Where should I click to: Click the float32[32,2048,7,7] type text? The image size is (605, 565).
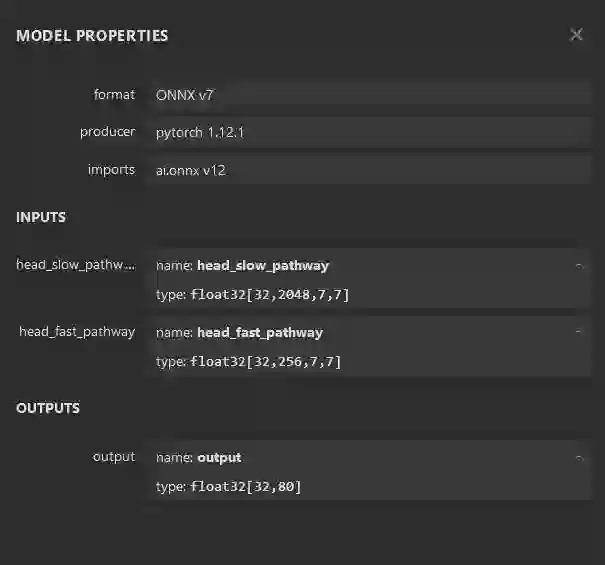tap(270, 295)
